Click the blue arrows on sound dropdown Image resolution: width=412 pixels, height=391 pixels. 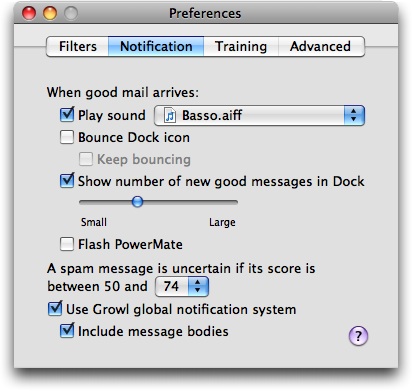pos(354,116)
